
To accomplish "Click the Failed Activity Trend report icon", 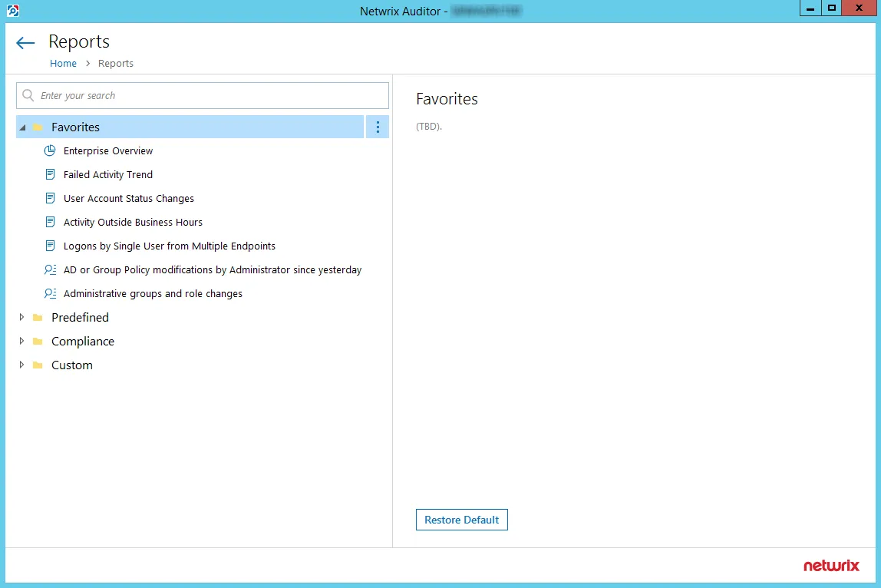I will coord(50,174).
